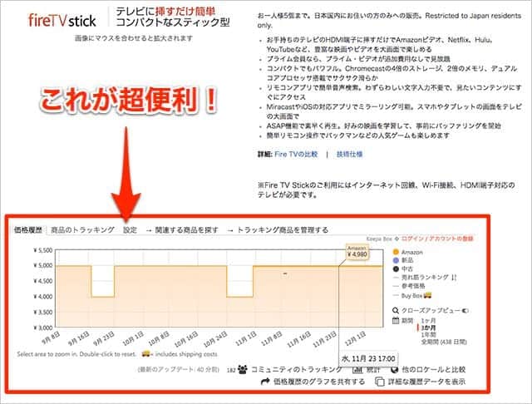Switch to the 商品のトラッキング tab

82,229
